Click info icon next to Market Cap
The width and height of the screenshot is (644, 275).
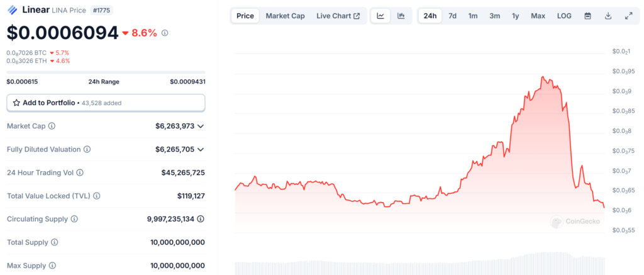[52, 126]
